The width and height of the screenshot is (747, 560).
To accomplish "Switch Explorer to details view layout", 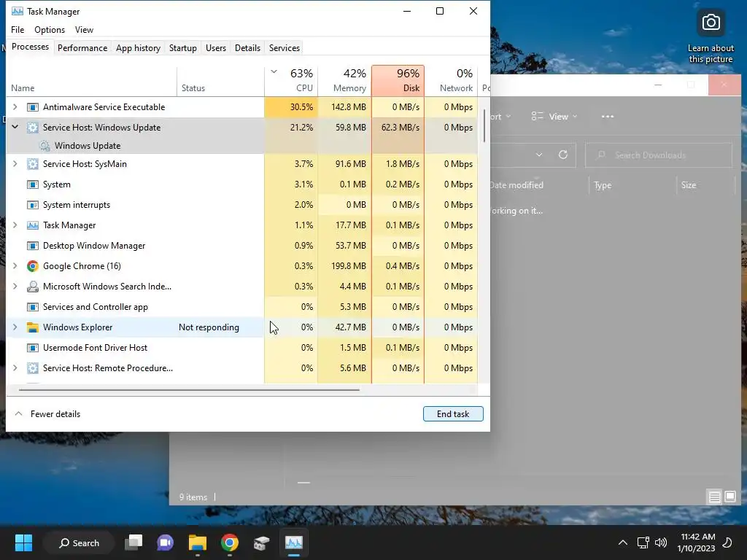I will point(715,497).
